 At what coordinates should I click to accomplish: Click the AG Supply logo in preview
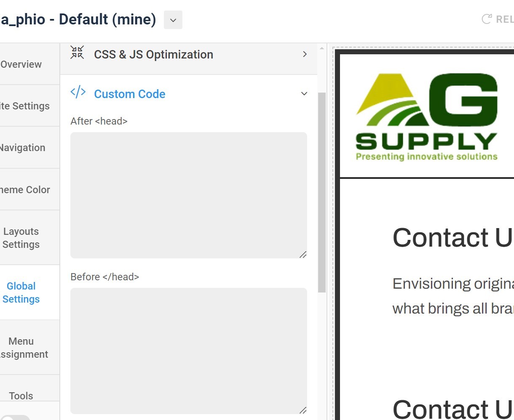[426, 117]
